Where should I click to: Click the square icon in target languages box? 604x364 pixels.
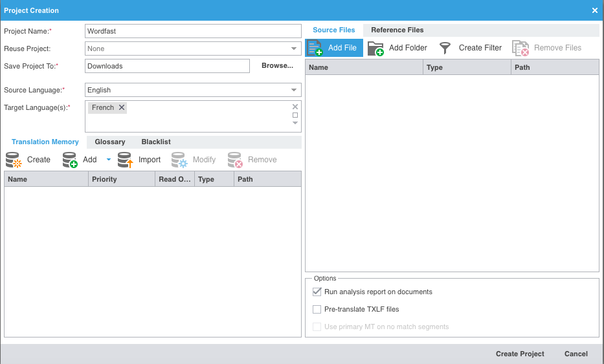[295, 115]
